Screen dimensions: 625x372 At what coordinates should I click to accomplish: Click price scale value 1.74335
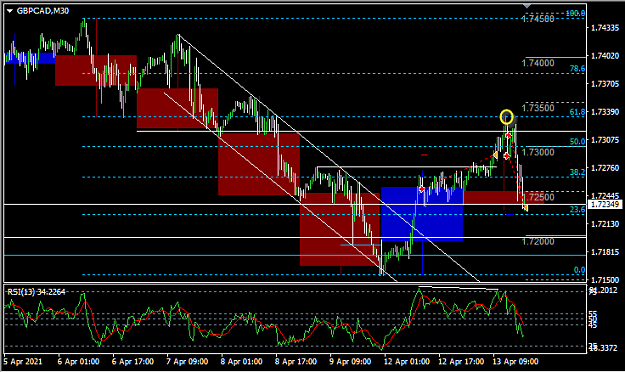[x=605, y=28]
